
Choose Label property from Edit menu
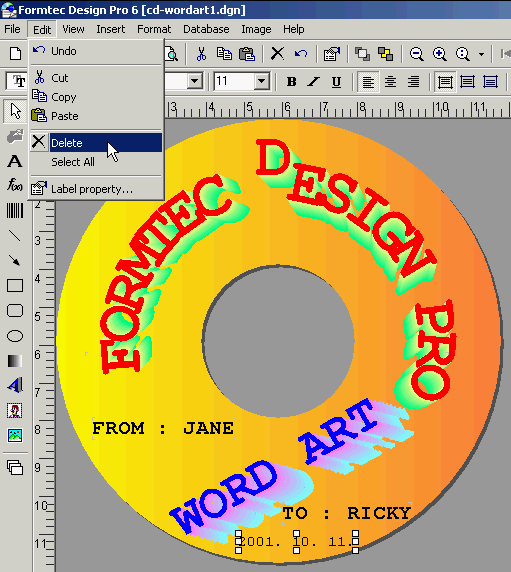point(96,189)
